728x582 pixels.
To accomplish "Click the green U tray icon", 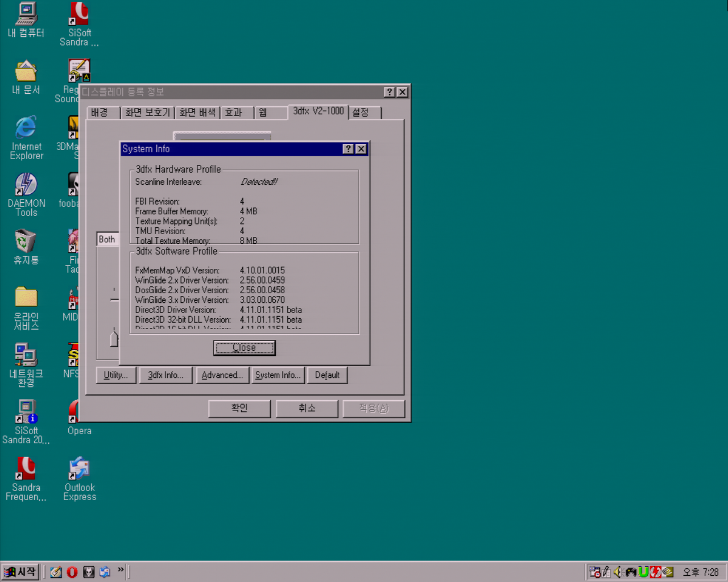I will coord(643,572).
